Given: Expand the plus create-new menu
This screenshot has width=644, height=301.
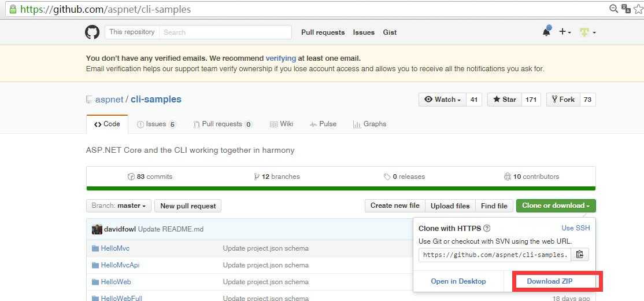Looking at the screenshot, I should (565, 32).
